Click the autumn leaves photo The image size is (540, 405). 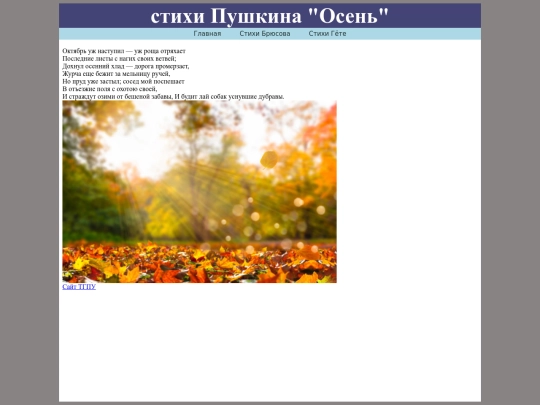pos(199,192)
